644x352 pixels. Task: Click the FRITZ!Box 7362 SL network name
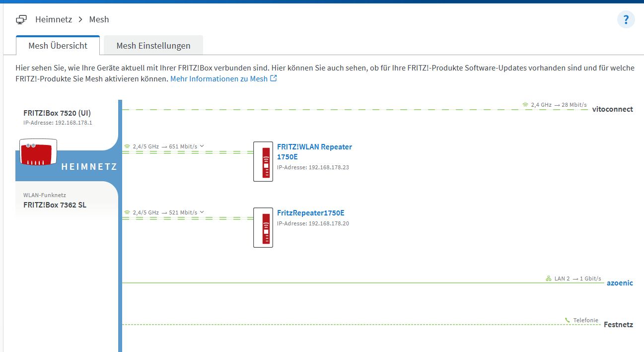[55, 205]
